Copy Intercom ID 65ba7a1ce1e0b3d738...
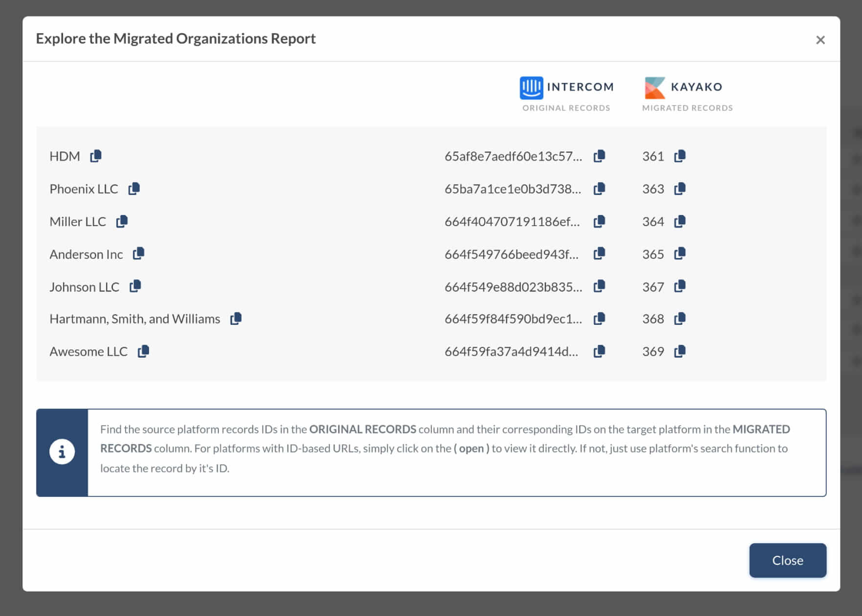The height and width of the screenshot is (616, 862). [599, 189]
